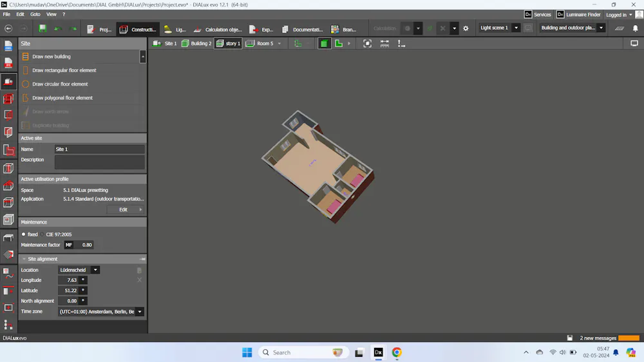
Task: Select the roof construction sidebar tool
Action: (x=8, y=186)
